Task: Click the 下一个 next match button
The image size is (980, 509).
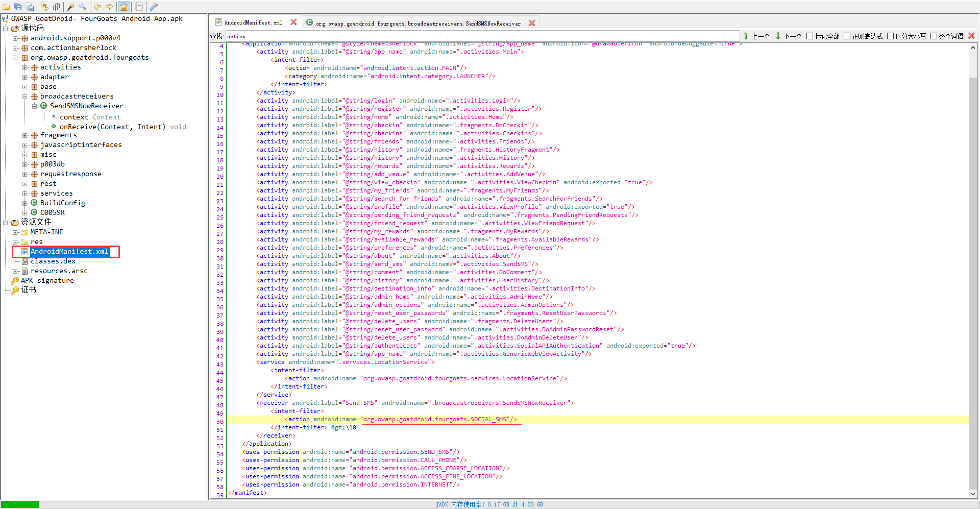Action: coord(789,36)
